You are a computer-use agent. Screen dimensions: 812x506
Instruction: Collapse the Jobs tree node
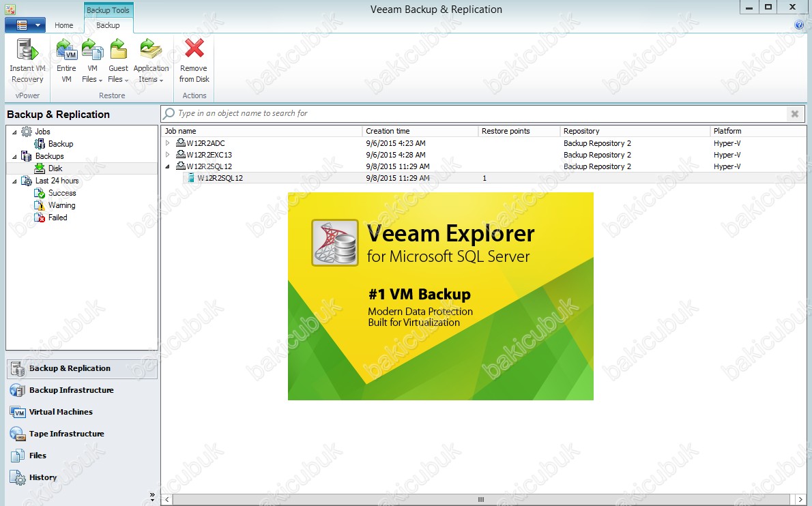[14, 132]
